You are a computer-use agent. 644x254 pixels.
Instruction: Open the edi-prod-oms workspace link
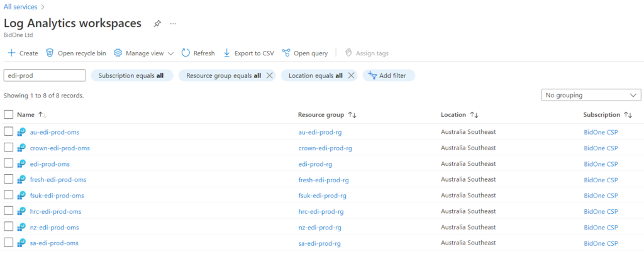[x=50, y=164]
